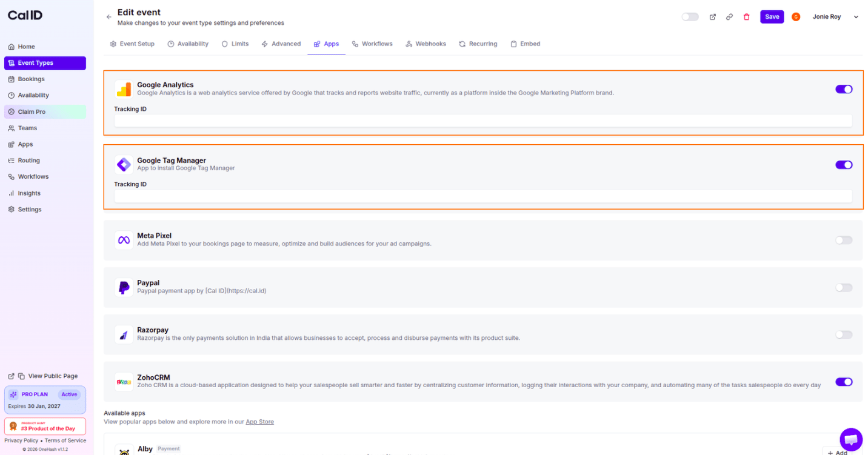Screen dimensions: 868x455
Task: Turn off the ZohoCRM toggle
Action: click(x=844, y=382)
